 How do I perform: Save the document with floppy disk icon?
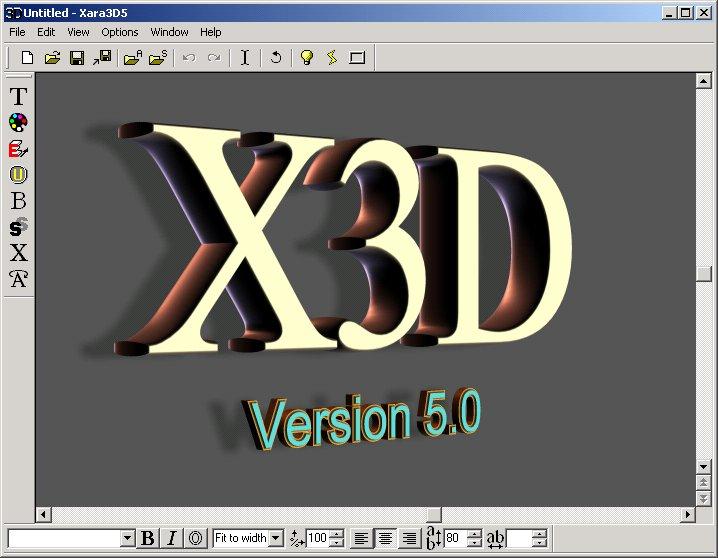point(77,58)
